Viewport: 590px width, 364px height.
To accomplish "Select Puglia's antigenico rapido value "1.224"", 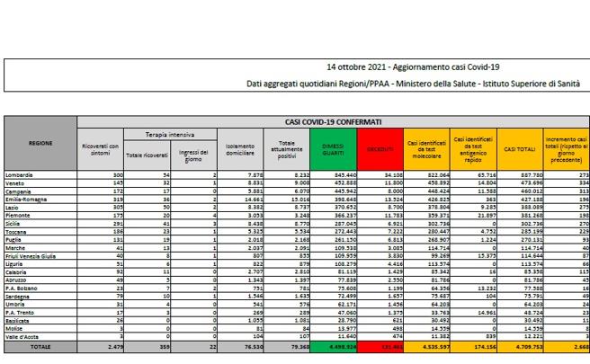I will tap(488, 240).
